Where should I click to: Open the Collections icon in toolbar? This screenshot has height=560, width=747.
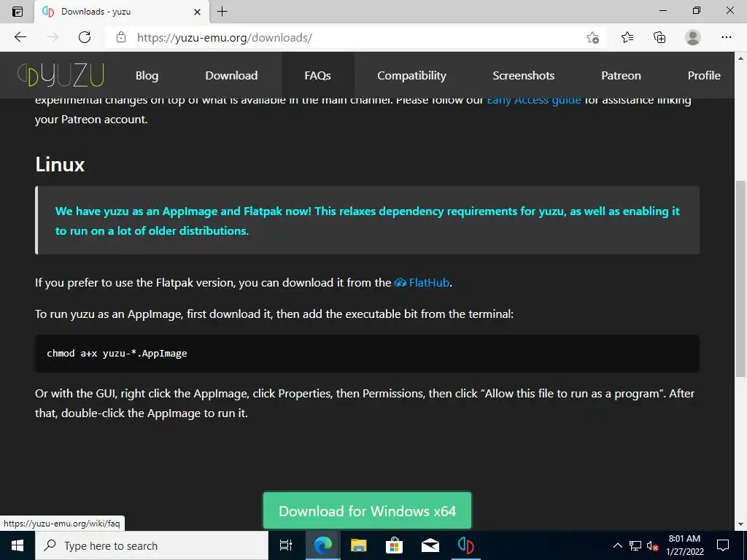[659, 37]
